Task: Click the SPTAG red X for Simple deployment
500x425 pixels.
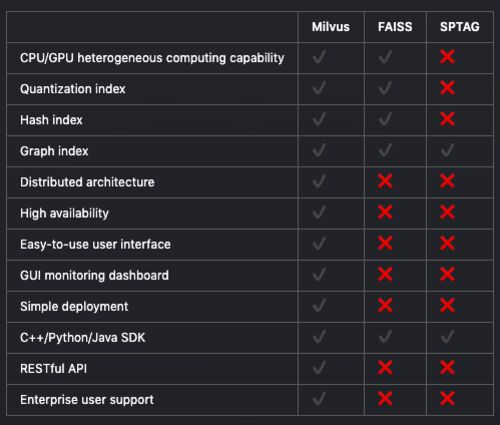Action: (x=447, y=305)
